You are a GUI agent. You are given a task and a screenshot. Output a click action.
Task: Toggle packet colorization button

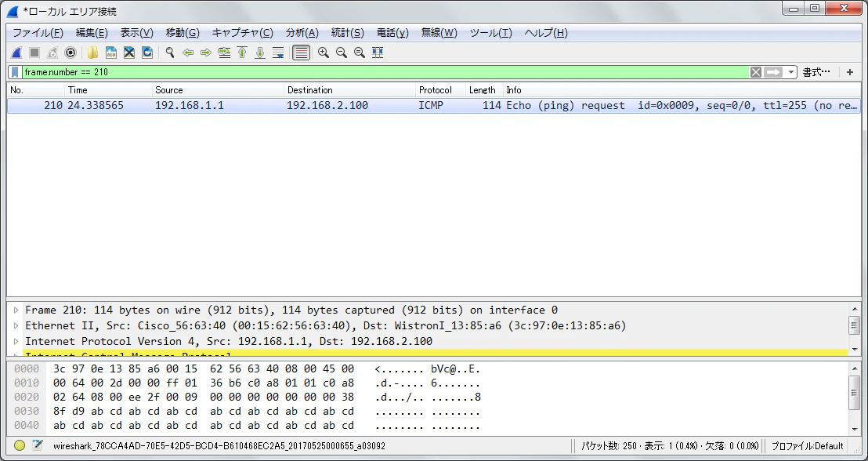(x=301, y=53)
